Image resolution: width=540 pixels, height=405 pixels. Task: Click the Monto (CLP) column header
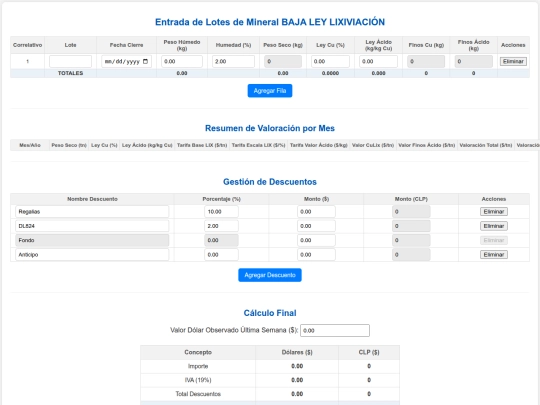pyautogui.click(x=411, y=199)
